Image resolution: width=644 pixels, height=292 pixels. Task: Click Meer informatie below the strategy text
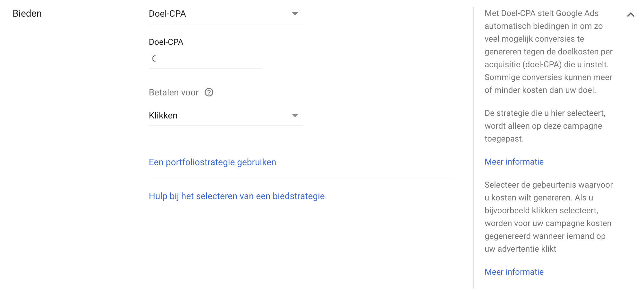point(514,162)
